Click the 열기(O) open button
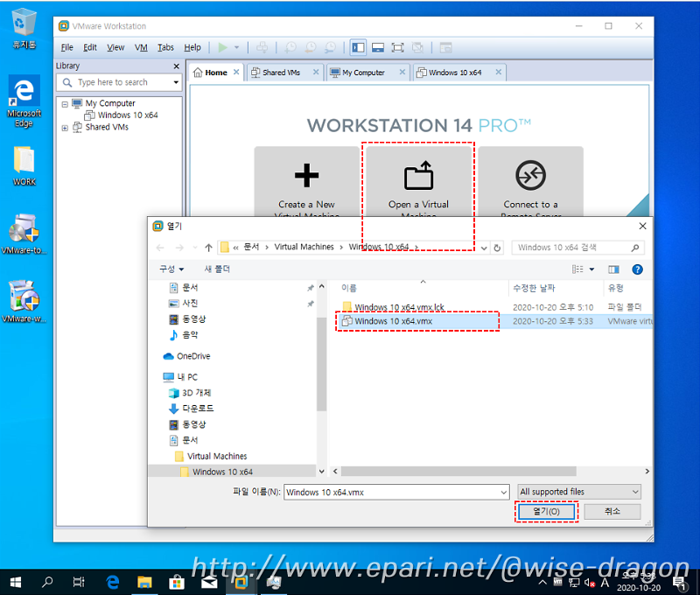700x595 pixels. [x=546, y=512]
